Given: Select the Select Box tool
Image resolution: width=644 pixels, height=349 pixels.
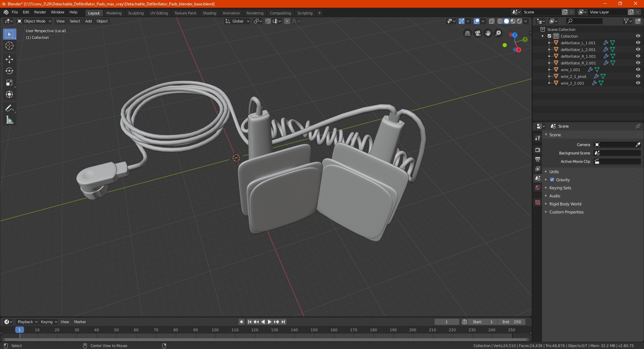Looking at the screenshot, I should tap(9, 34).
